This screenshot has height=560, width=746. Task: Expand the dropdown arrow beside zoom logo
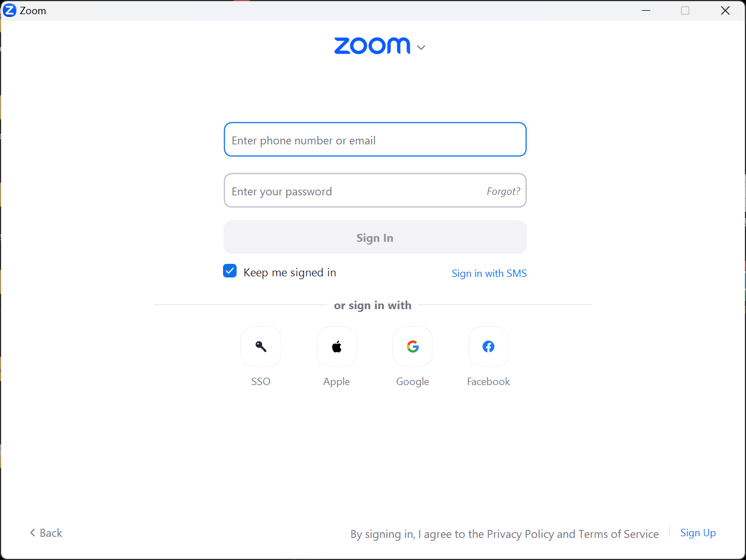pos(421,48)
